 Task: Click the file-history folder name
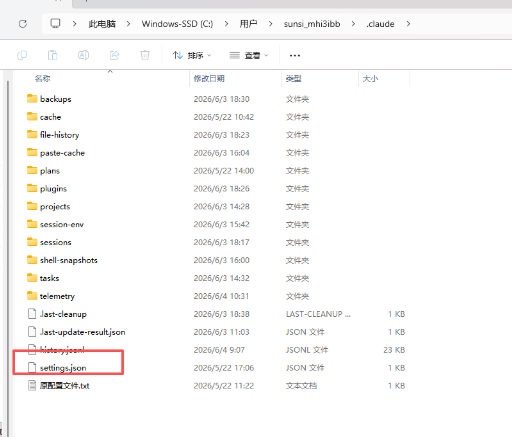tap(60, 135)
